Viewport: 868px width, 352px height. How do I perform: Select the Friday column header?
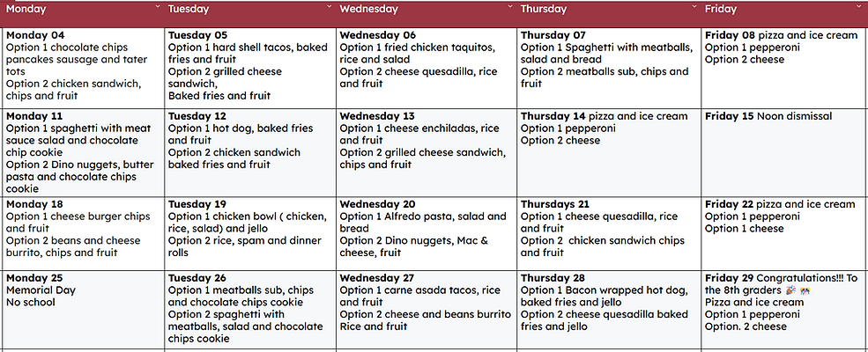784,14
